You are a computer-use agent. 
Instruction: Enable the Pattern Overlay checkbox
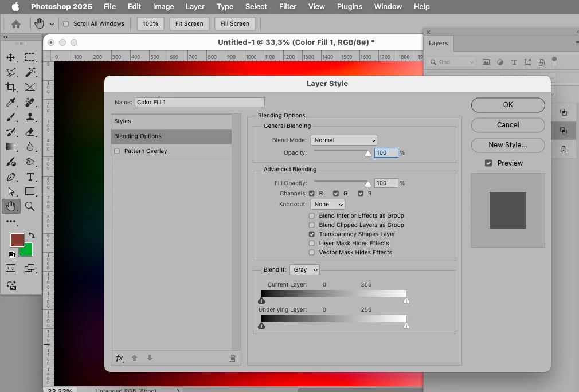[x=117, y=151]
